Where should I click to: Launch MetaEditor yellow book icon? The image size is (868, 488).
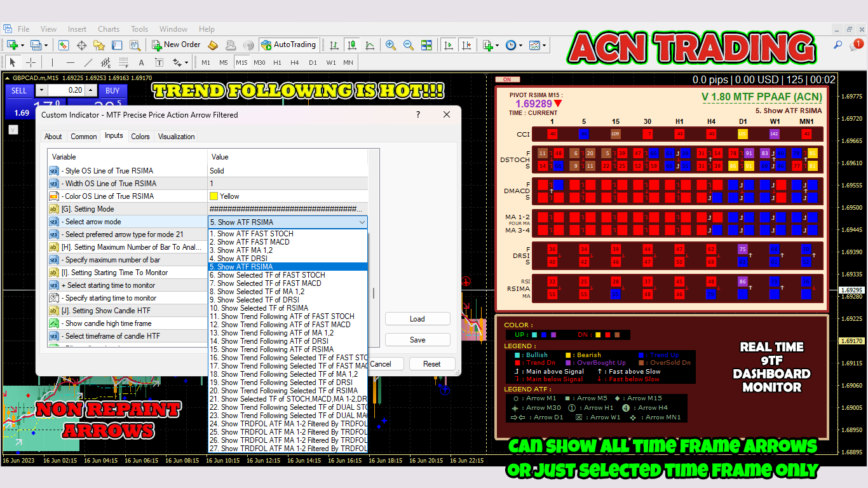point(213,45)
